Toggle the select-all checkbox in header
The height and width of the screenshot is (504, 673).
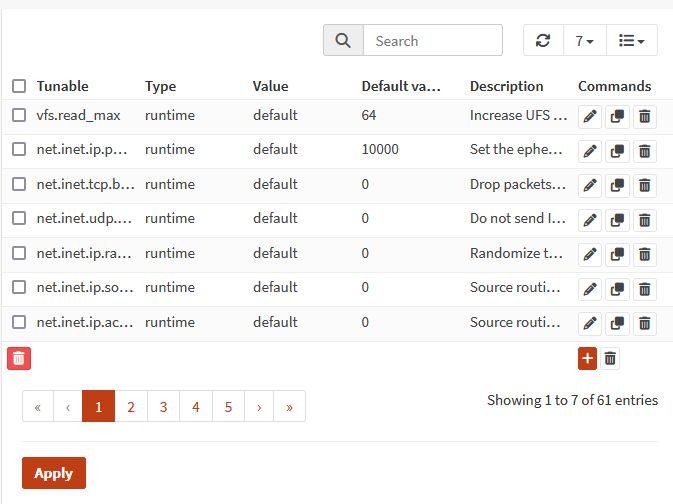click(x=19, y=86)
